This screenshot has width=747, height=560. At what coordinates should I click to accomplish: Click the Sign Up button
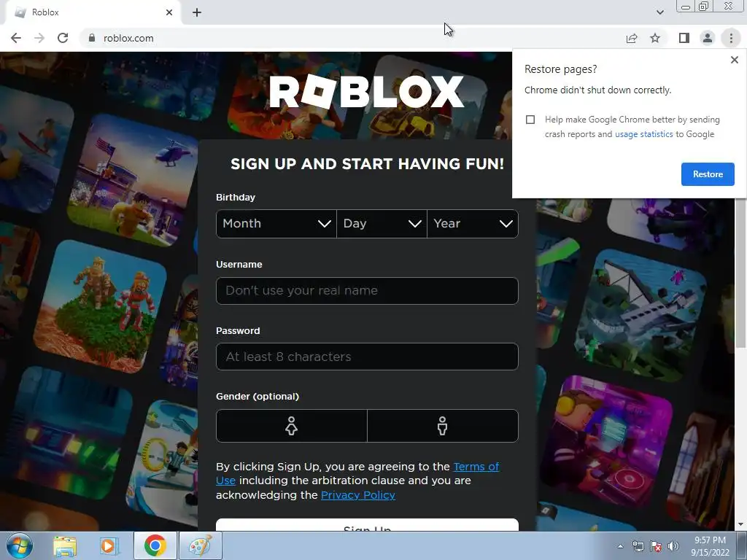[x=367, y=525]
